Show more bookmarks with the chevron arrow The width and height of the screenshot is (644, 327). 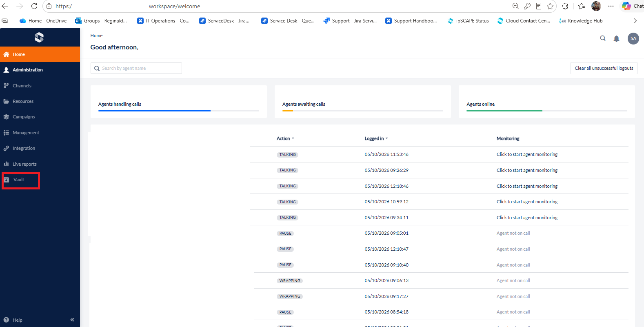pos(635,21)
